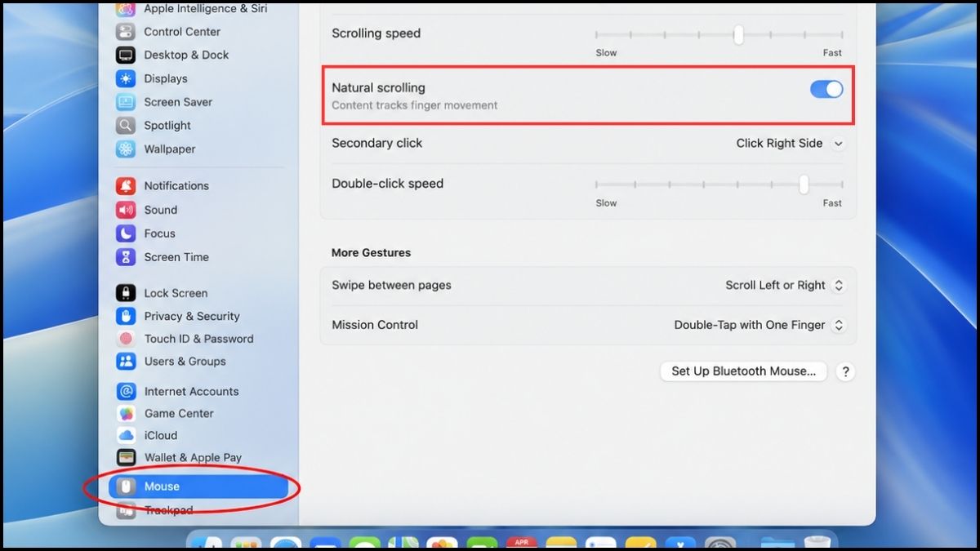This screenshot has height=551, width=980.
Task: Click the Privacy & Security hand icon
Action: point(126,316)
